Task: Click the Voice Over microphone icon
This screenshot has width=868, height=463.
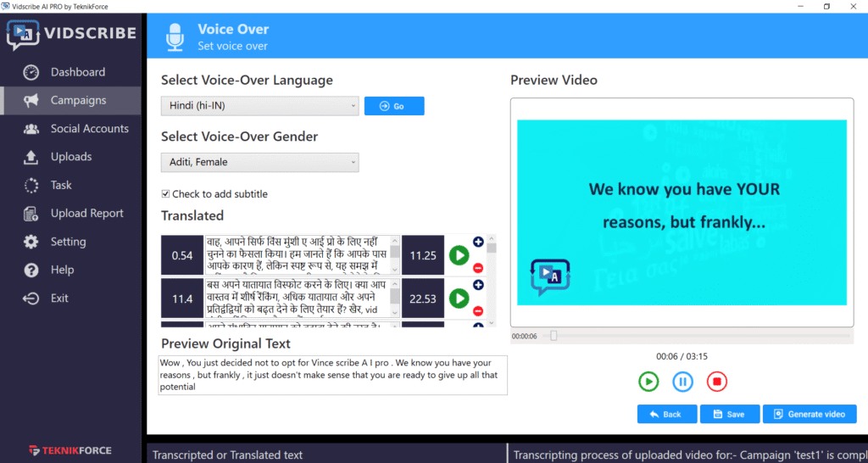Action: click(175, 36)
